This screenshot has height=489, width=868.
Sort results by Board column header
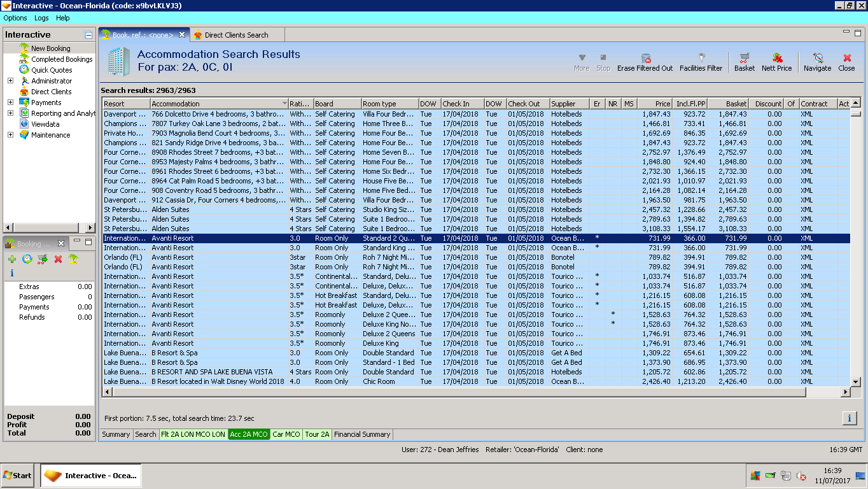(x=337, y=104)
